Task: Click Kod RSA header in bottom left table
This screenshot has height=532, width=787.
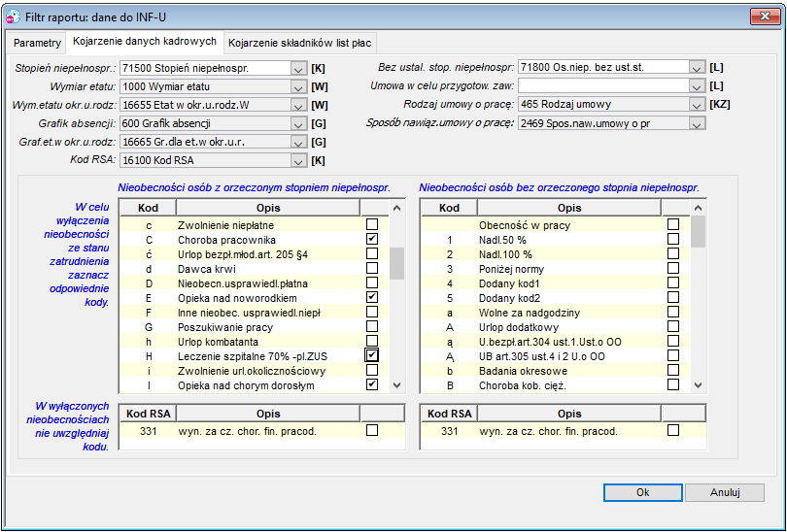Action: [x=148, y=414]
